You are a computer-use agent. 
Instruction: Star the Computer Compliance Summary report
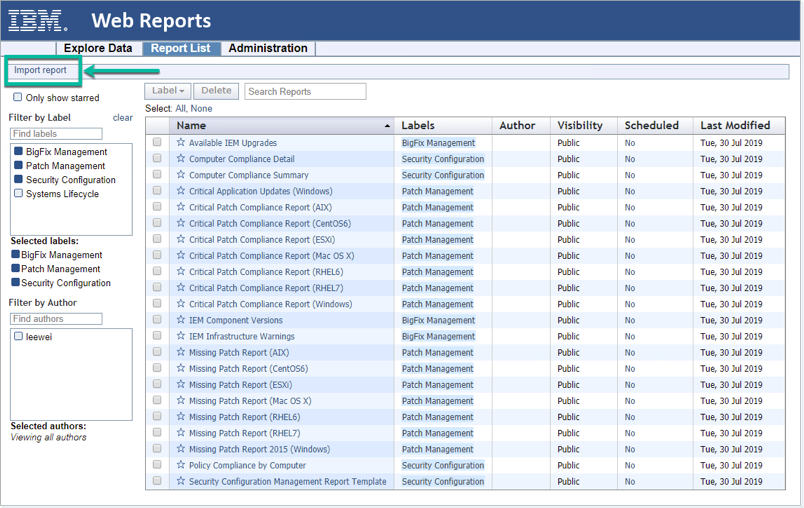click(x=180, y=175)
